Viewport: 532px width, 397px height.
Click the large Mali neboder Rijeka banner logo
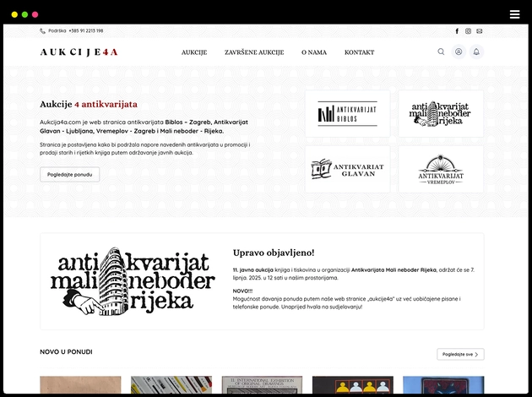(x=133, y=281)
